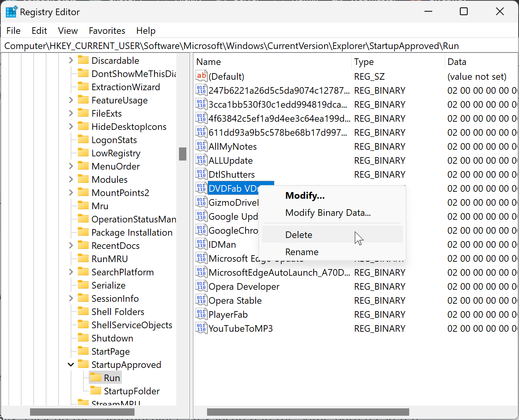Image resolution: width=519 pixels, height=420 pixels.
Task: Click binary icon next to DVDFab VDrive
Action: (201, 188)
